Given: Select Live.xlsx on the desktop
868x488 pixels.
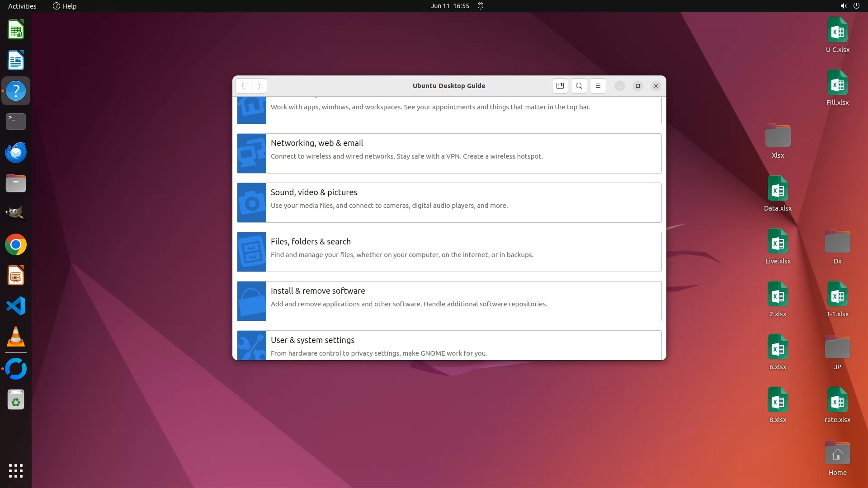Looking at the screenshot, I should 778,247.
